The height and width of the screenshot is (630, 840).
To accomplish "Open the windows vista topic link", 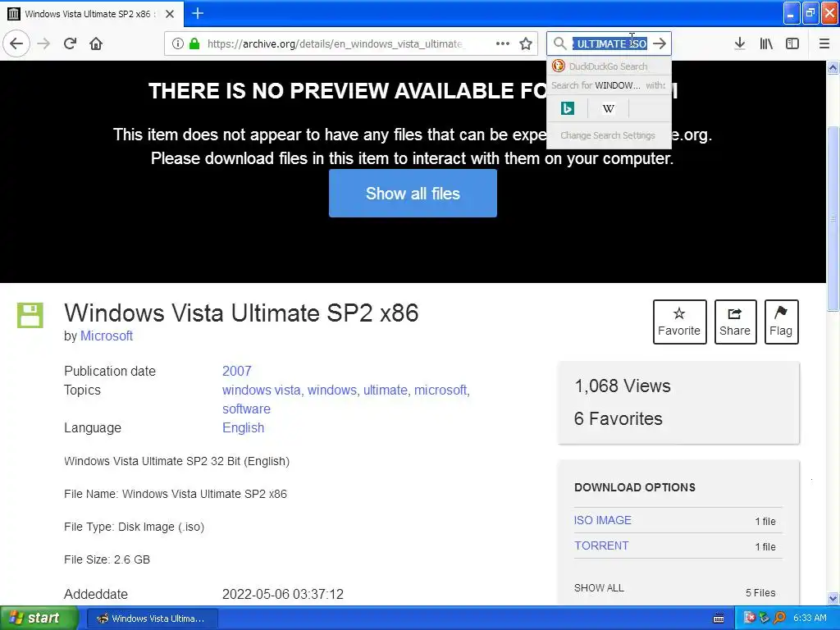I will [261, 390].
